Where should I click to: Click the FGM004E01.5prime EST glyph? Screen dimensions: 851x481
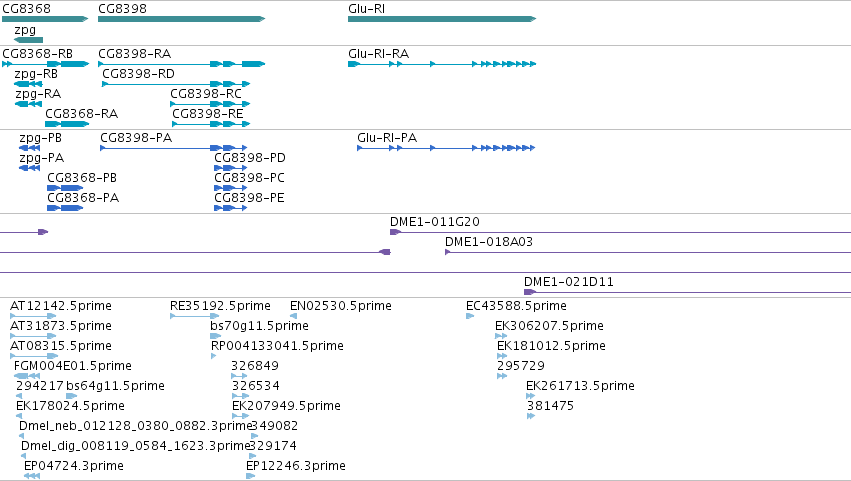point(27,376)
